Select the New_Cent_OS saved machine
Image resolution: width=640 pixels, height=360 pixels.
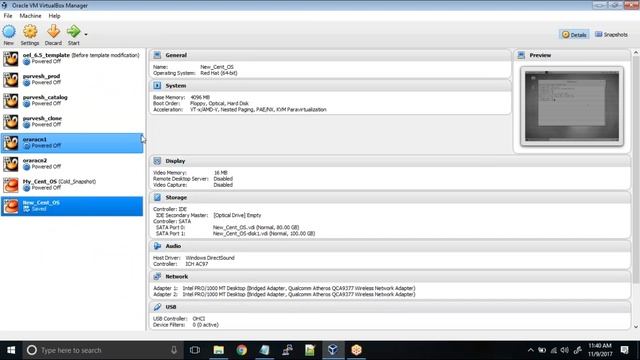(x=72, y=206)
